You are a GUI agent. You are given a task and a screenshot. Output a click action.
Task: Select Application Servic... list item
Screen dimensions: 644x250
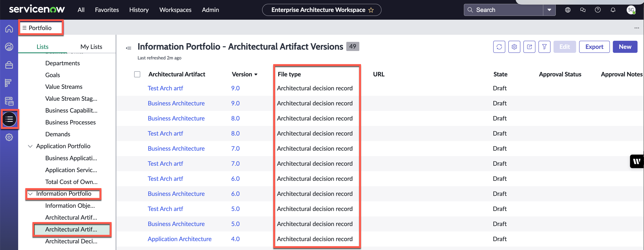71,170
